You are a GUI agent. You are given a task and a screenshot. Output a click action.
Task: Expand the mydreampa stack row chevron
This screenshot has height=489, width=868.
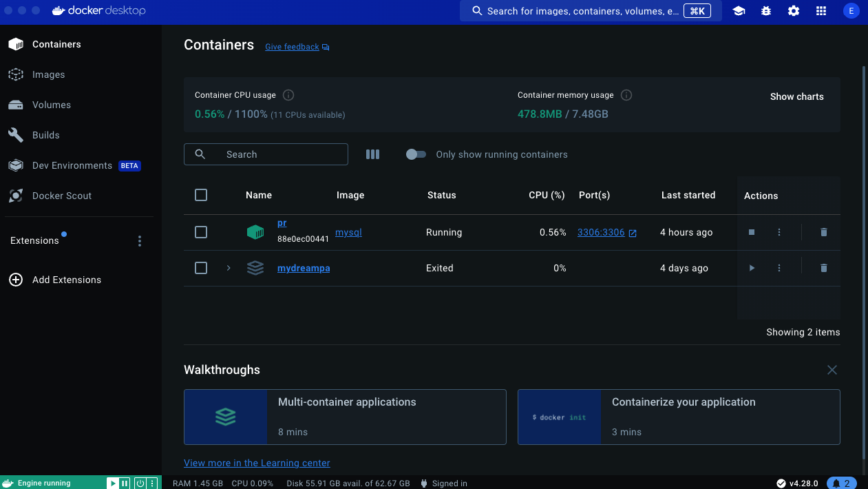coord(229,269)
